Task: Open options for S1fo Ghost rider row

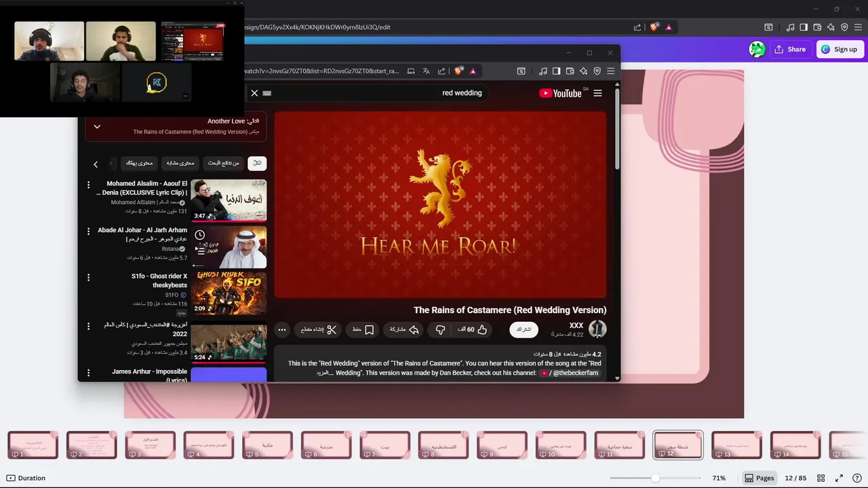Action: tap(88, 277)
